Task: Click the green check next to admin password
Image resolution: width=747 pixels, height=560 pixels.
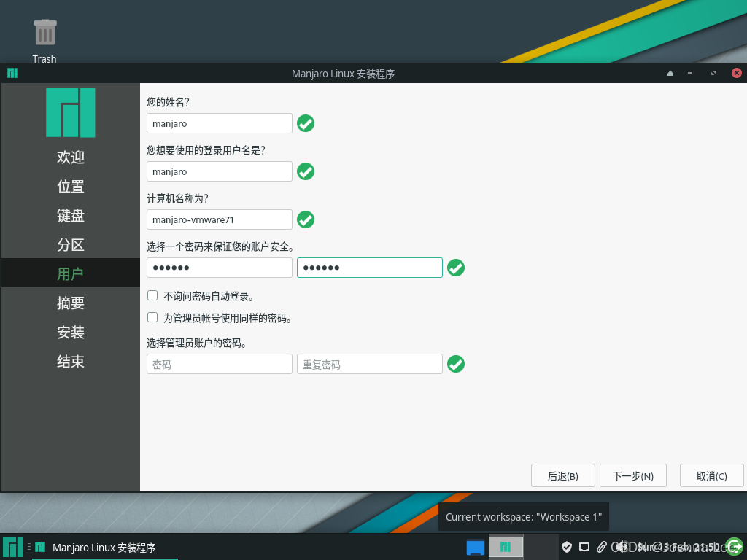Action: pos(456,364)
